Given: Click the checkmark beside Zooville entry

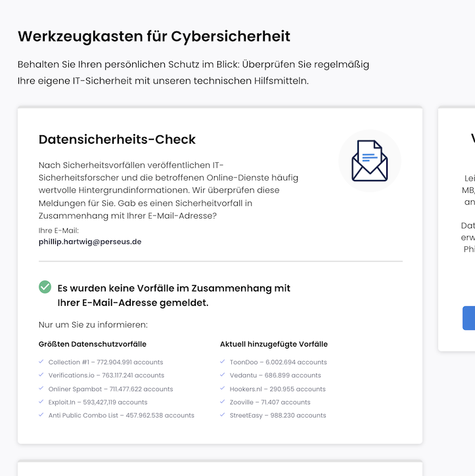Looking at the screenshot, I should point(222,401).
